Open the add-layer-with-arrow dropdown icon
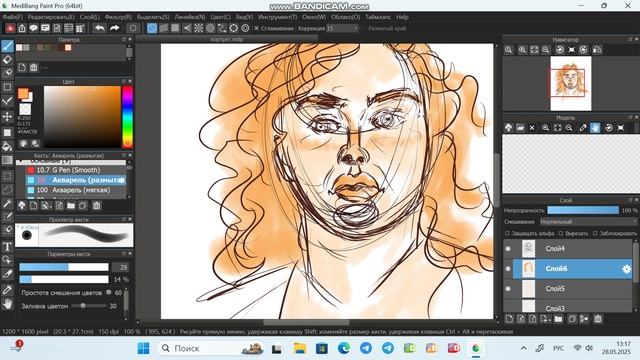Image resolution: width=640 pixels, height=360 pixels. (x=545, y=319)
